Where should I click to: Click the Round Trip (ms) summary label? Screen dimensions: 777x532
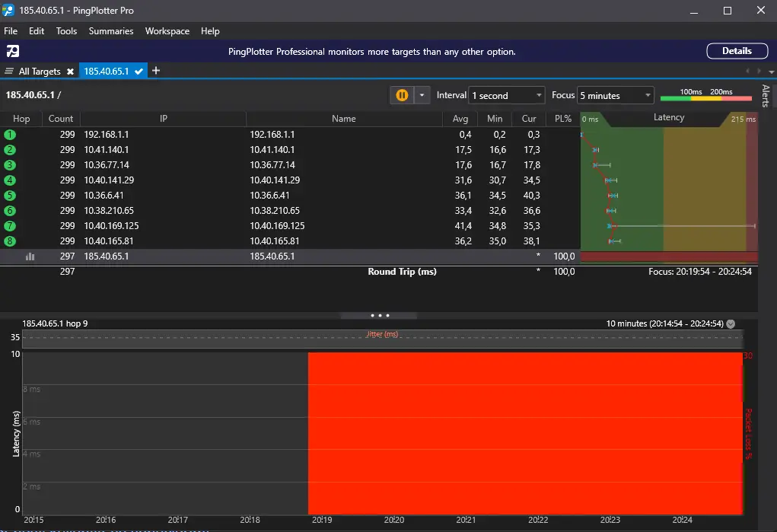coord(402,272)
